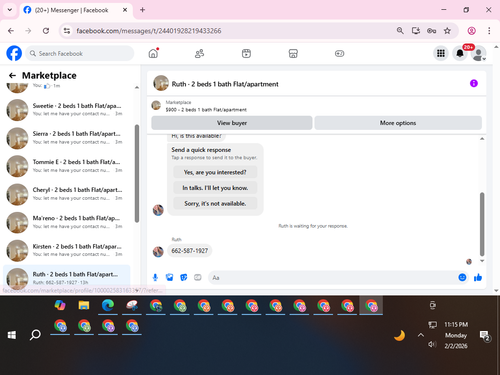The image size is (500, 375).
Task: Open the site information icon in address bar
Action: [67, 31]
